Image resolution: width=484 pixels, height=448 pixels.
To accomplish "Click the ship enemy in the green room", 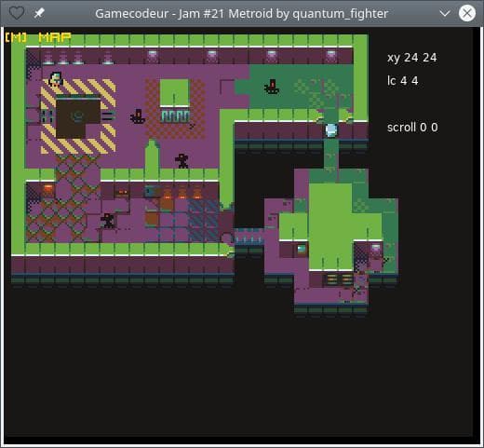I will [x=272, y=87].
